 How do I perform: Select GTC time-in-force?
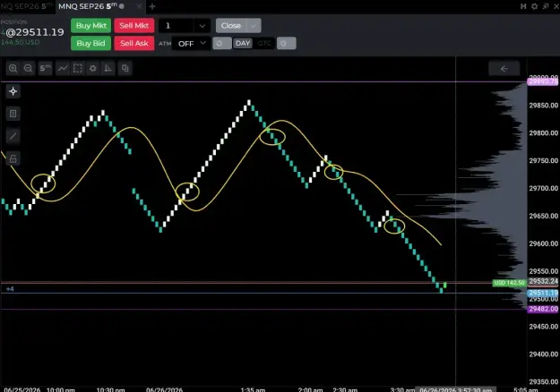(264, 43)
